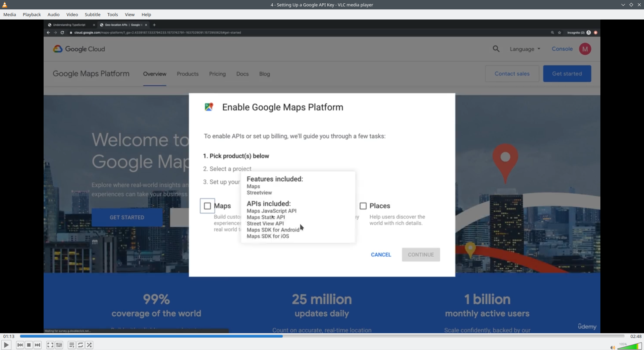
Task: Show the playlist panel
Action: click(71, 345)
